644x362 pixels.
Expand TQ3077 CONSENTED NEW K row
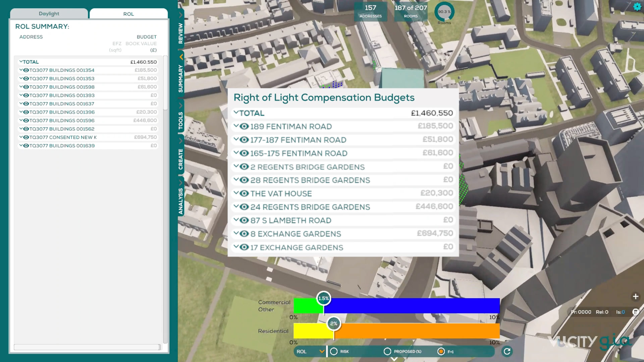point(21,137)
